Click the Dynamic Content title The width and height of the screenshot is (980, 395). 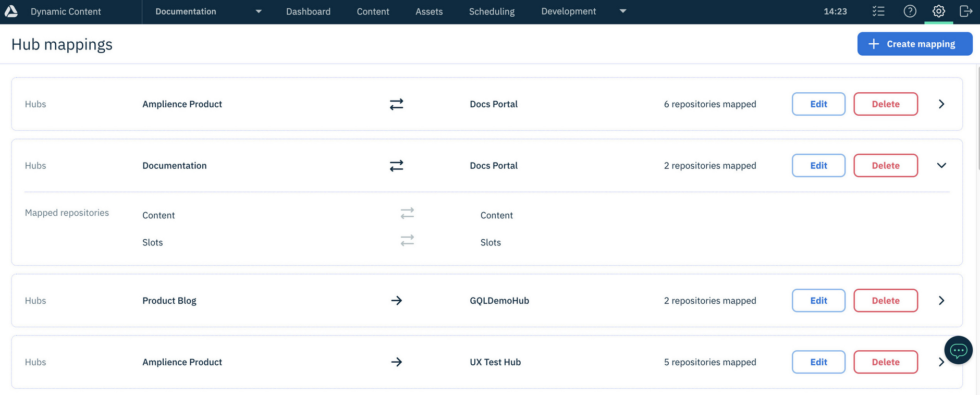66,11
